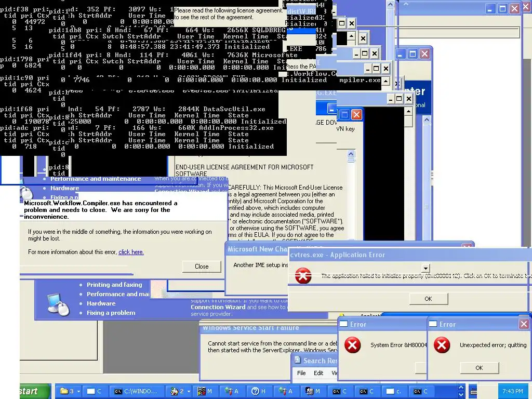Image resolution: width=532 pixels, height=399 pixels.
Task: Click the red error icon in cvtres.exe dialog
Action: pos(303,275)
